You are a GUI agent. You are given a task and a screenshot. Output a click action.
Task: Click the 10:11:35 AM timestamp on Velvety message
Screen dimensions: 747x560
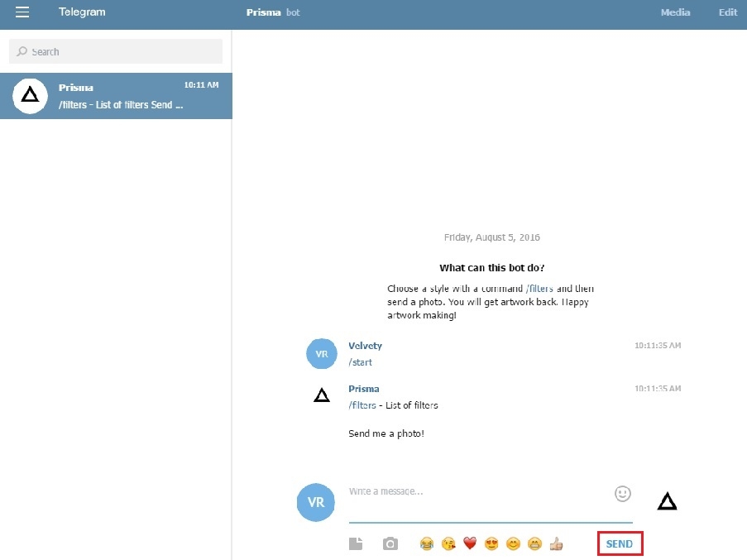(x=658, y=345)
